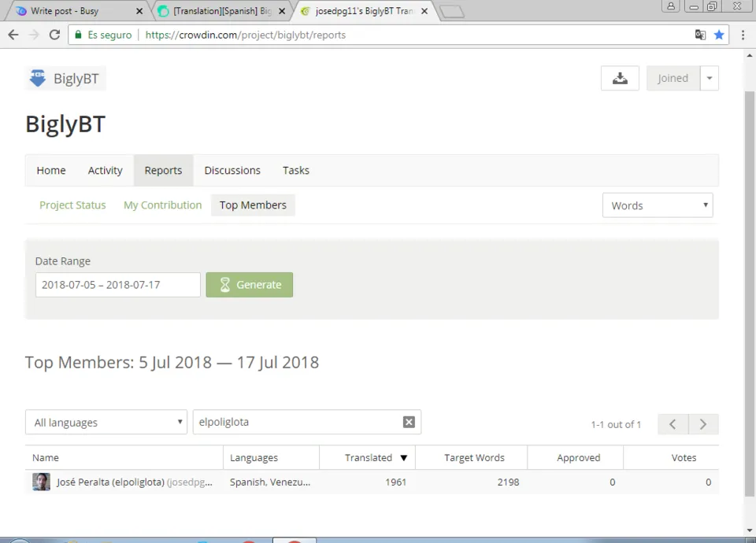Sort by the Target Words column
The height and width of the screenshot is (543, 756).
472,458
